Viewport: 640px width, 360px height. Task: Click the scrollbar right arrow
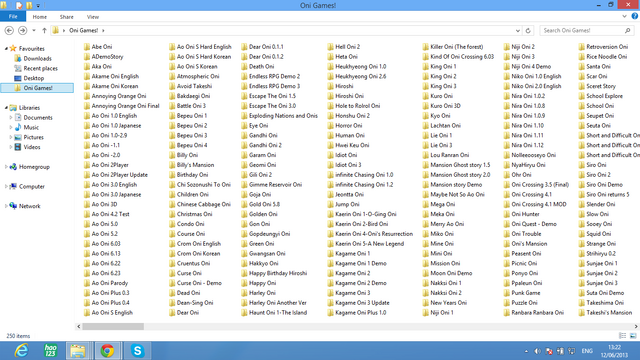[x=636, y=327]
